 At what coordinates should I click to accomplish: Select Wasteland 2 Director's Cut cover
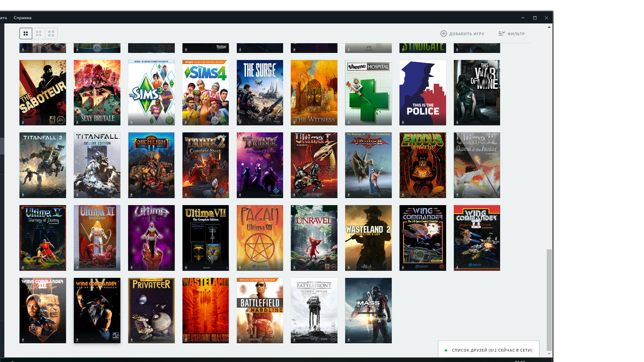368,238
